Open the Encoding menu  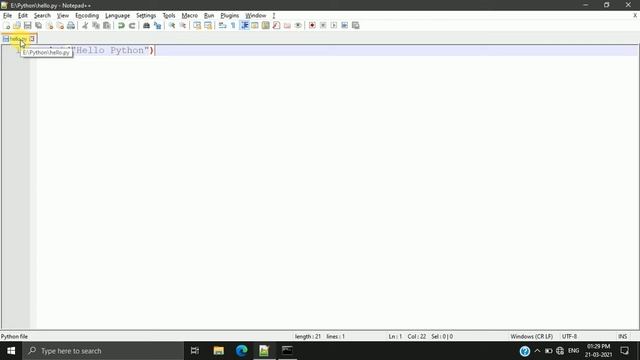pos(87,16)
